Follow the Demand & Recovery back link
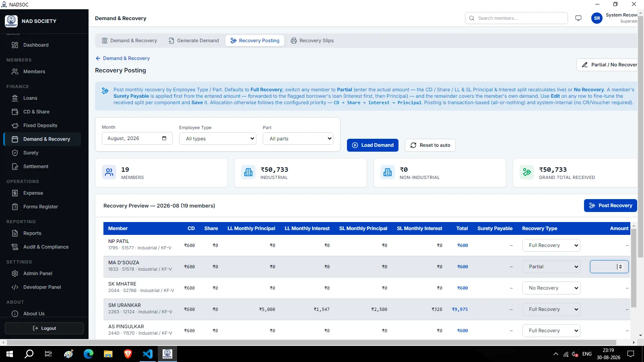 pos(122,58)
